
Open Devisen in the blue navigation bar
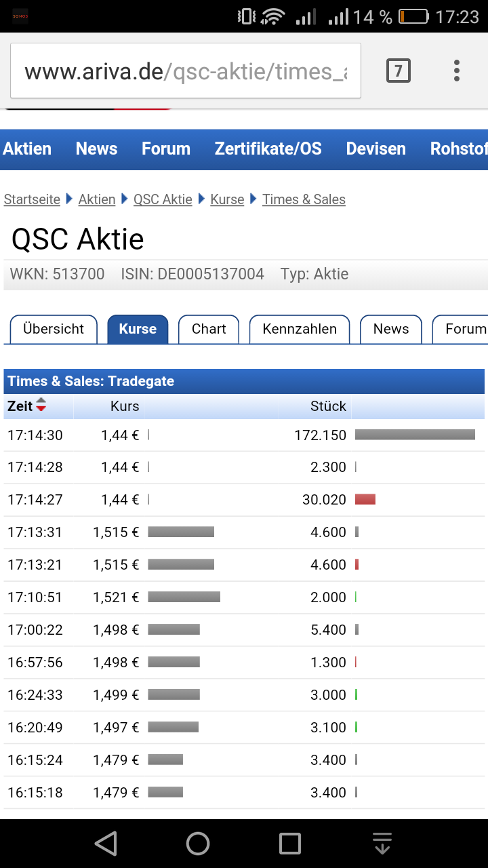(375, 149)
